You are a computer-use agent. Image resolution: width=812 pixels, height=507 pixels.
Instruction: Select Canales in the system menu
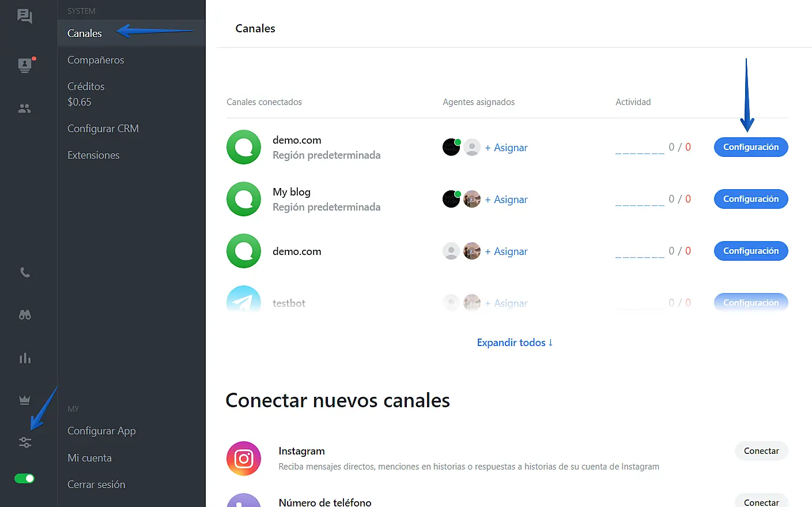(85, 33)
